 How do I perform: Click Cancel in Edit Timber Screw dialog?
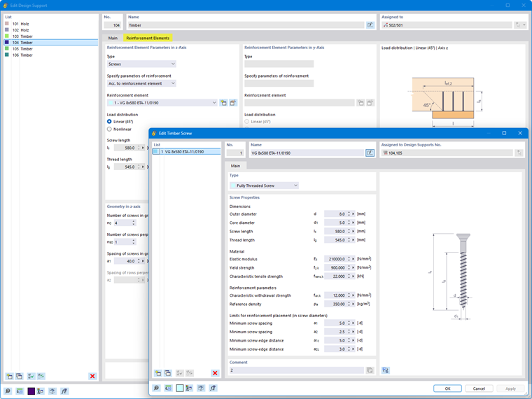[x=479, y=388]
